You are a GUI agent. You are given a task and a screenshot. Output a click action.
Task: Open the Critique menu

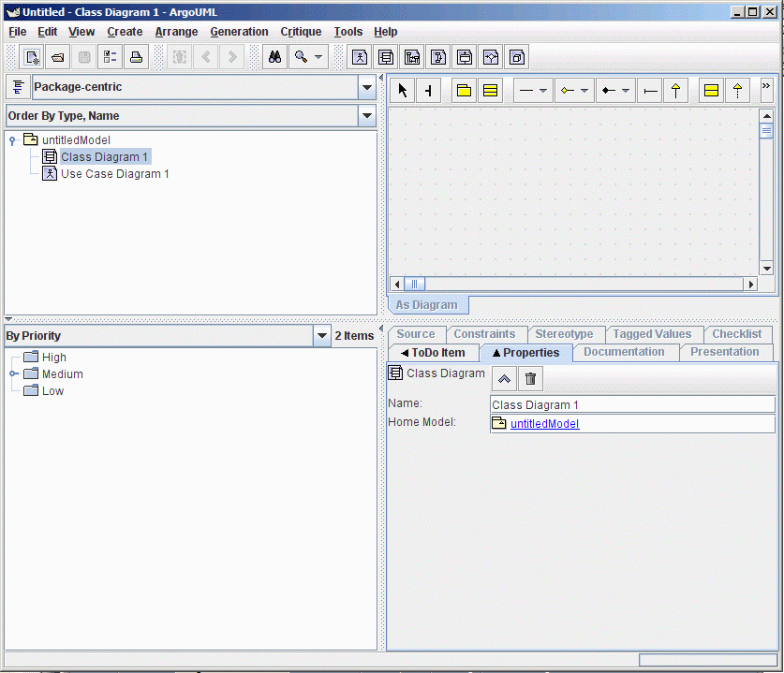[x=301, y=32]
